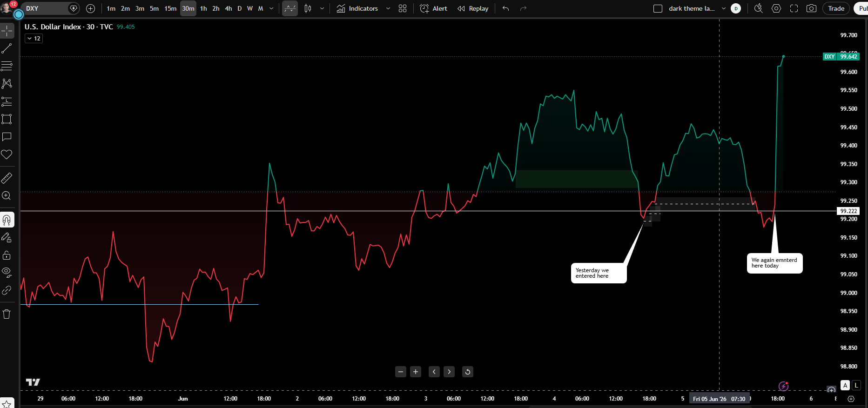Zoom in with the chart plus button

point(416,372)
